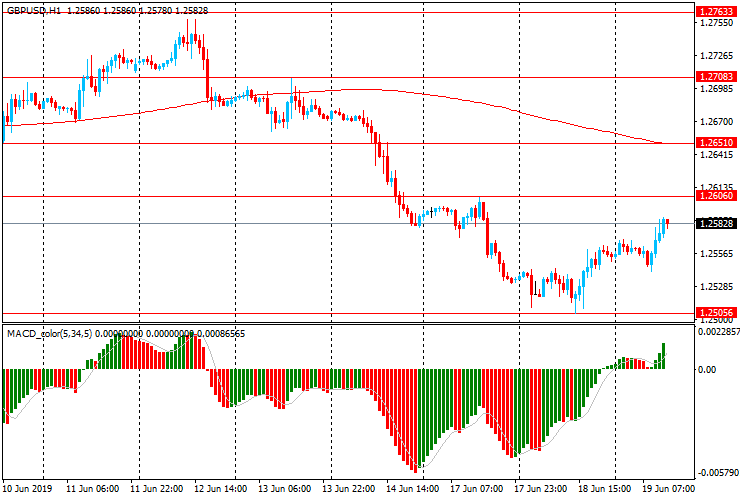Image resolution: width=740 pixels, height=500 pixels.
Task: Click the 17 Jun 23:00 time label
Action: tap(541, 488)
